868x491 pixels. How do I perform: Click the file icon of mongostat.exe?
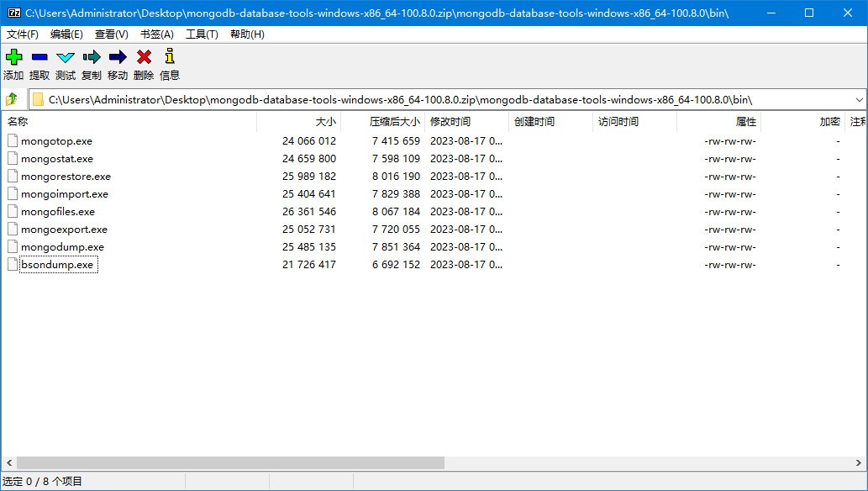point(12,159)
